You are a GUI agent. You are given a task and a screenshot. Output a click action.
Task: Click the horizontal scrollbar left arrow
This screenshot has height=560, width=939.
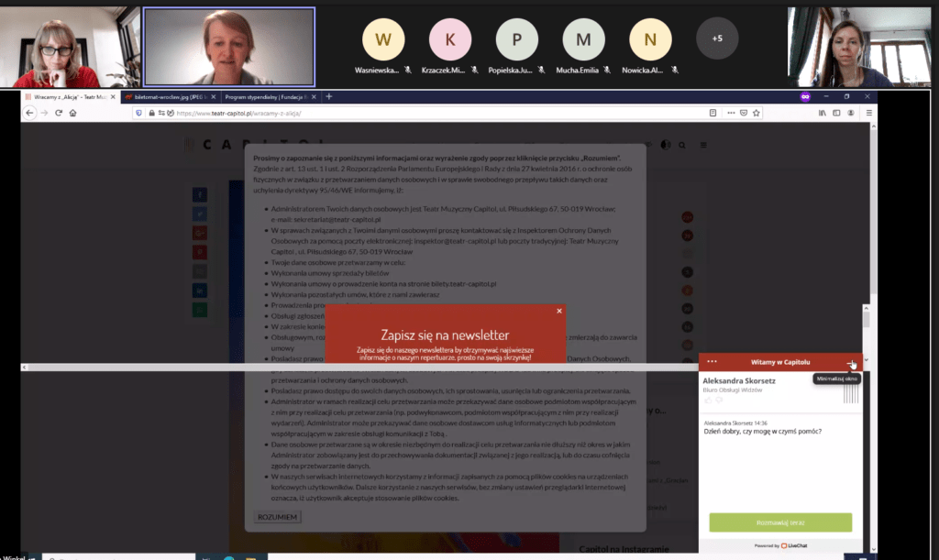point(24,368)
